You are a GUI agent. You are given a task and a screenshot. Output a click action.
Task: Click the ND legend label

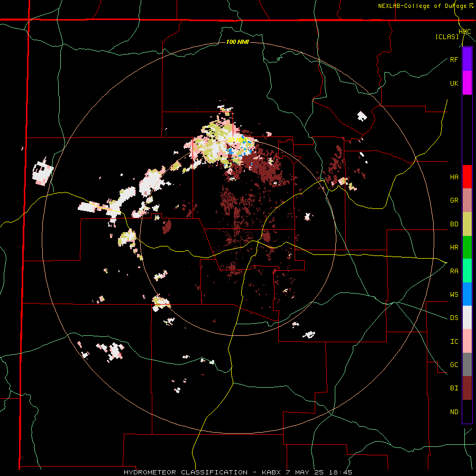(454, 411)
